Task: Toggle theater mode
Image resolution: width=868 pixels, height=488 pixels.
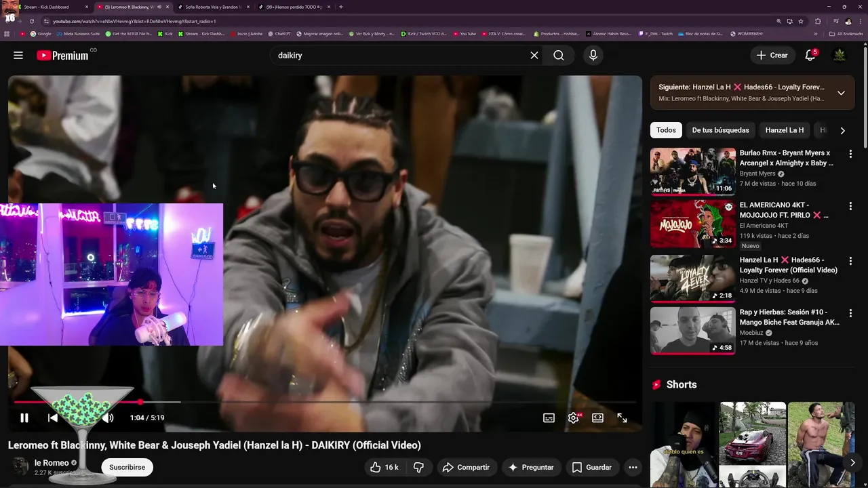Action: pyautogui.click(x=597, y=418)
